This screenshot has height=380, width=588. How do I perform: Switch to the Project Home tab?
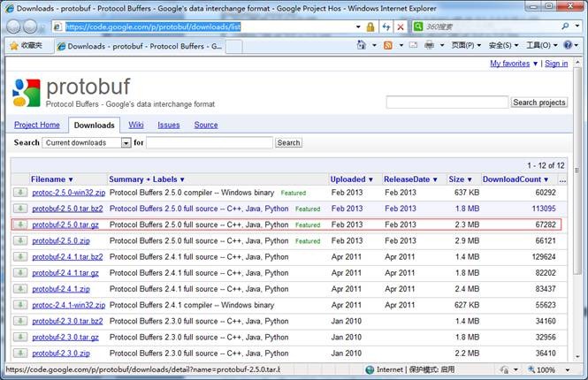click(37, 125)
